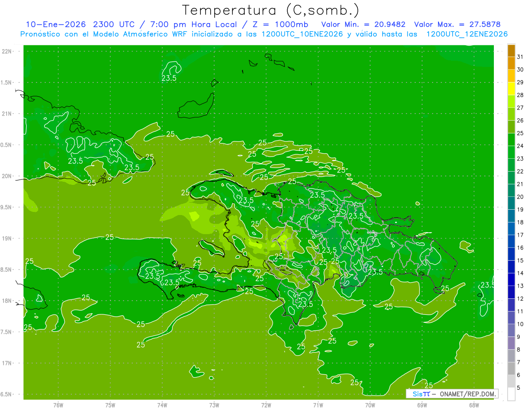Image resolution: width=532 pixels, height=411 pixels.
Task: Click the '18N' latitude axis label
Action: (x=7, y=301)
